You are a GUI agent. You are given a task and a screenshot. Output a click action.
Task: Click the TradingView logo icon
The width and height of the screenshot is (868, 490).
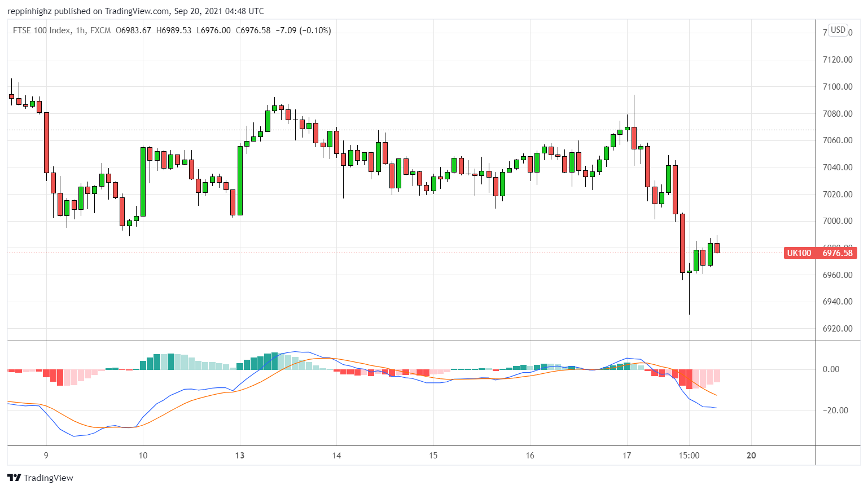14,478
